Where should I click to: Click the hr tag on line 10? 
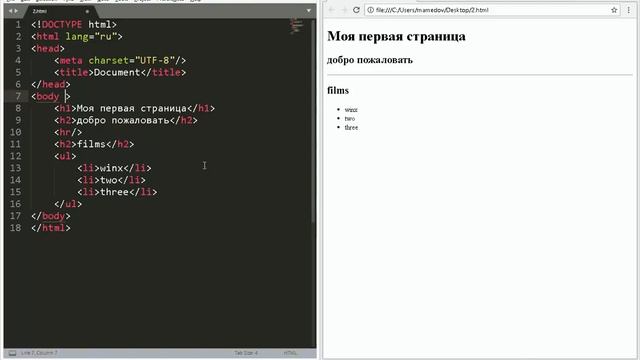tap(68, 132)
